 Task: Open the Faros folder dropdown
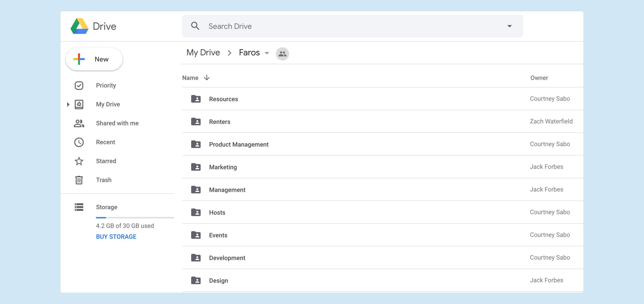click(267, 53)
